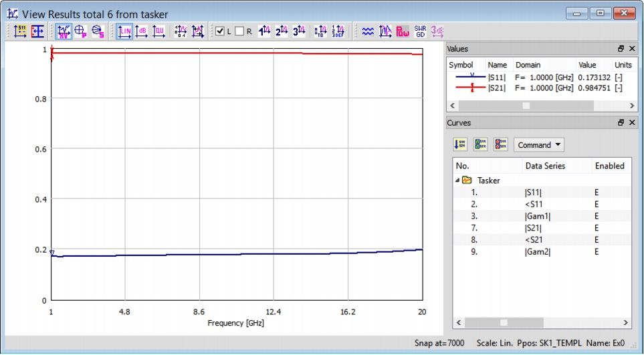The width and height of the screenshot is (644, 355).
Task: Undock the Curves panel
Action: pyautogui.click(x=621, y=123)
